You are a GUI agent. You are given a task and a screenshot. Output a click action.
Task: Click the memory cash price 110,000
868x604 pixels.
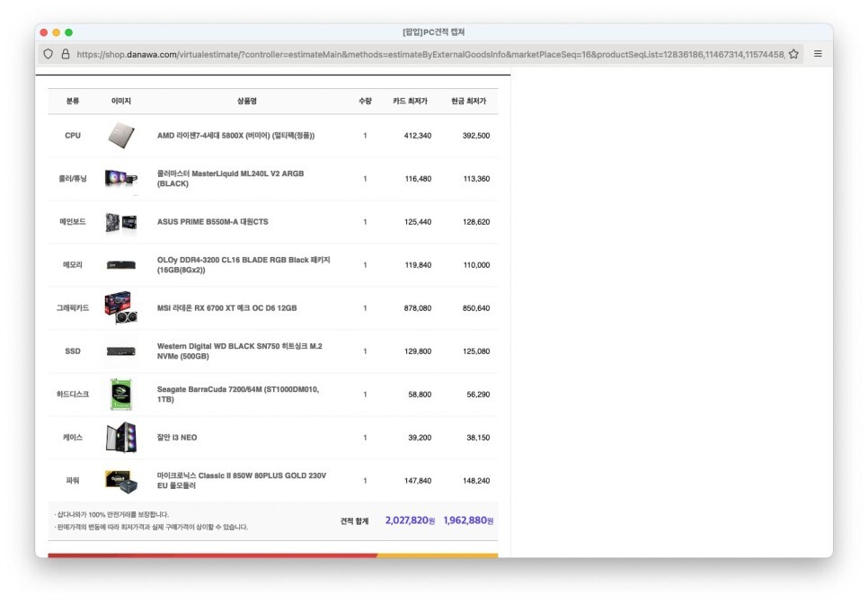pos(476,265)
